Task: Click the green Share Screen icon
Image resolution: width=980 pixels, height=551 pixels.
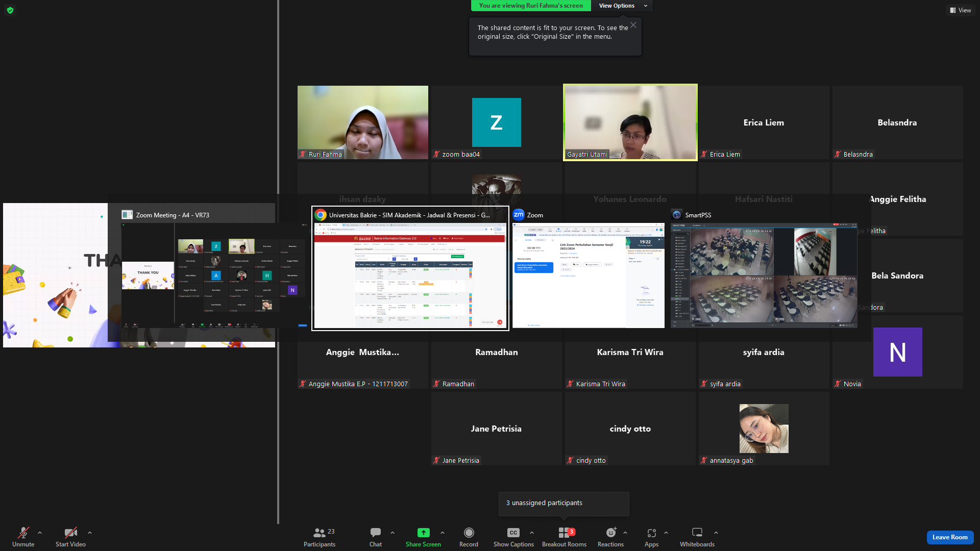Action: click(x=423, y=533)
